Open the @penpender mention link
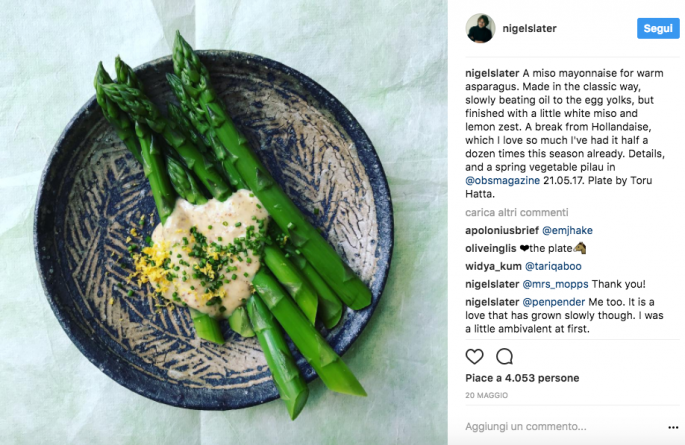This screenshot has height=445, width=685. coord(554,302)
